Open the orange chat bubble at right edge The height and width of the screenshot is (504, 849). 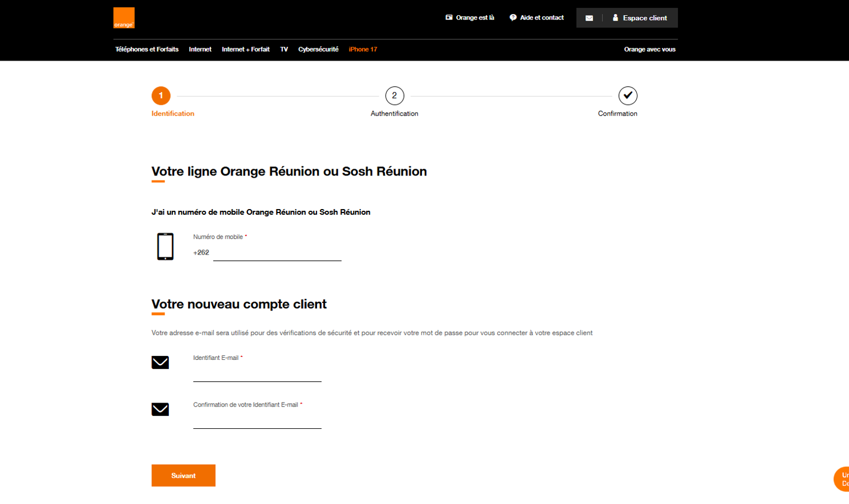click(842, 479)
